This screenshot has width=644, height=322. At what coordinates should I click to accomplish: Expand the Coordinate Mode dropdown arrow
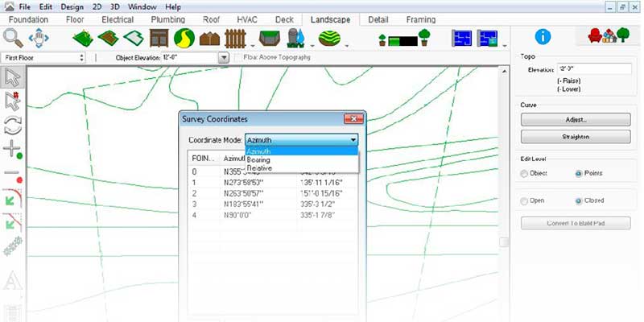pyautogui.click(x=353, y=140)
